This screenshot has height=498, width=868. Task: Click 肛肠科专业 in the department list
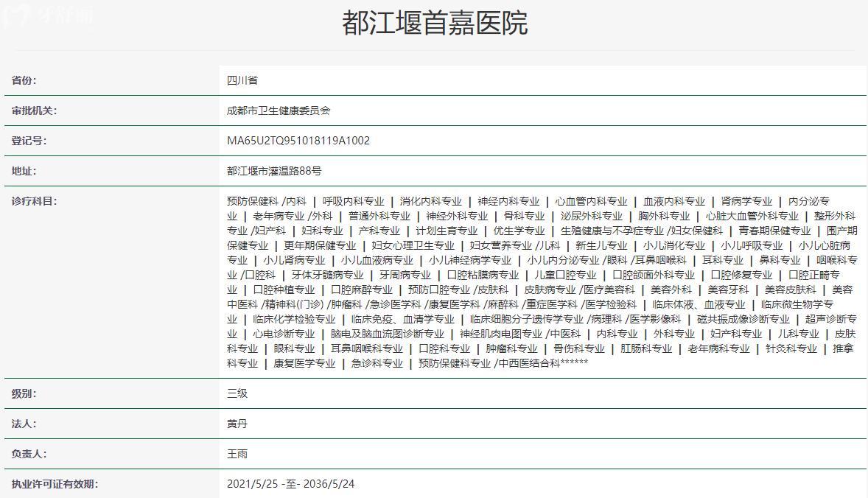(645, 348)
